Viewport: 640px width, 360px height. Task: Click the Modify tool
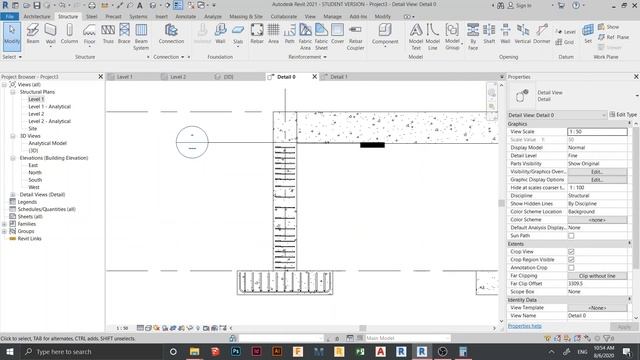pyautogui.click(x=12, y=36)
